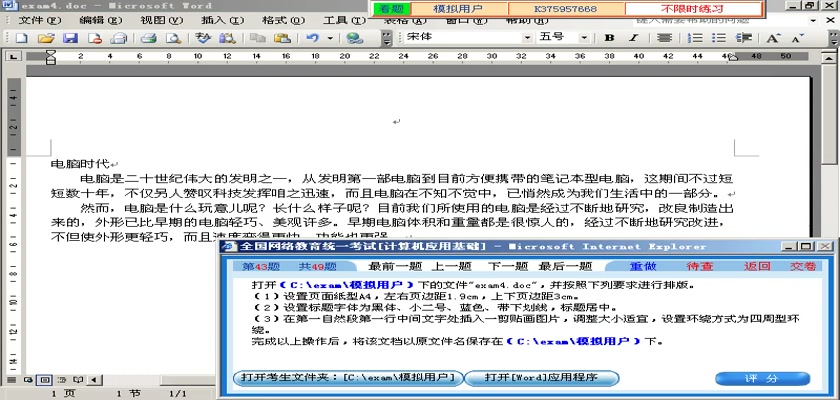Grow the font size with A-up icon

pyautogui.click(x=773, y=38)
